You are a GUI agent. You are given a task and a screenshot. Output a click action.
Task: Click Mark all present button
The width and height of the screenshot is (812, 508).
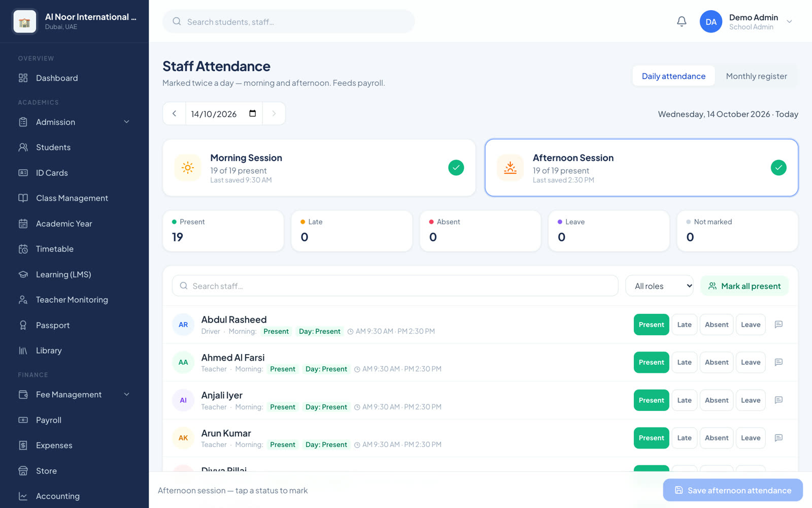[745, 286]
